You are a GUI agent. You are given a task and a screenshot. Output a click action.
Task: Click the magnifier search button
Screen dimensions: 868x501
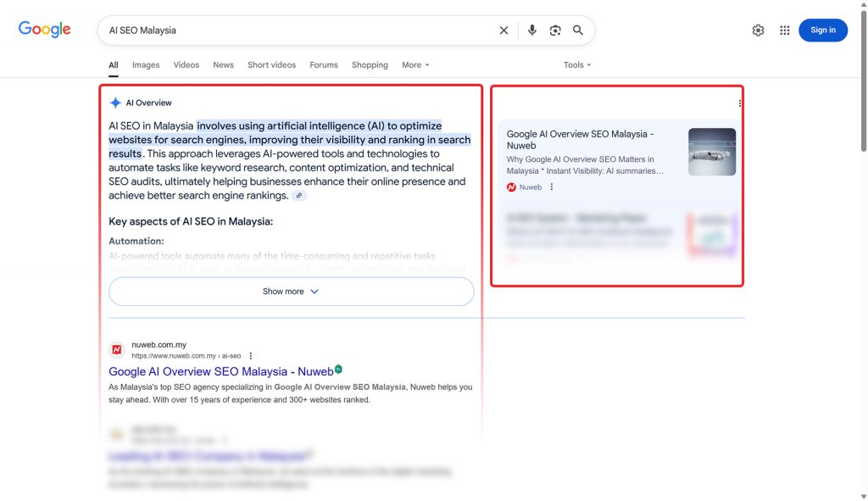point(578,31)
